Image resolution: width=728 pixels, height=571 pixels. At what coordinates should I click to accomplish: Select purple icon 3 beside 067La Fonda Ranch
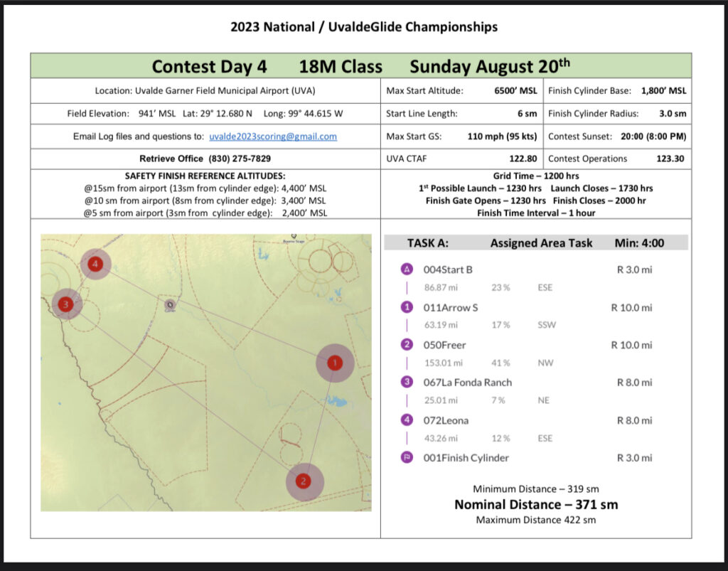point(407,383)
